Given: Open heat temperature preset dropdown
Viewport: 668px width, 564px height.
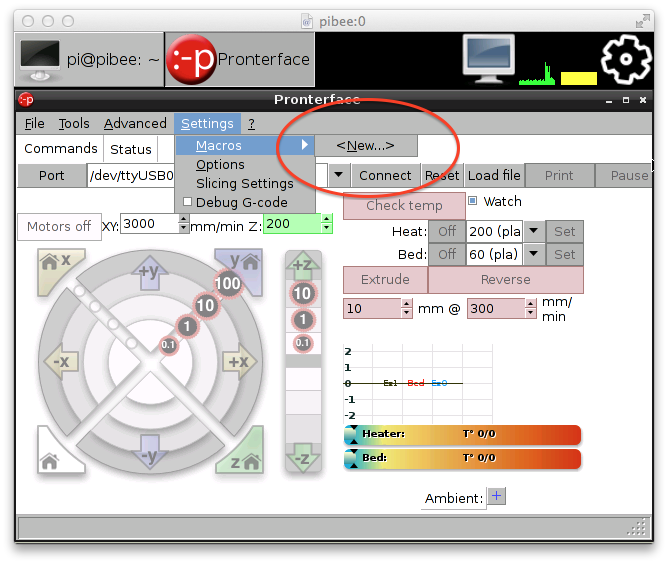Looking at the screenshot, I should [x=533, y=231].
